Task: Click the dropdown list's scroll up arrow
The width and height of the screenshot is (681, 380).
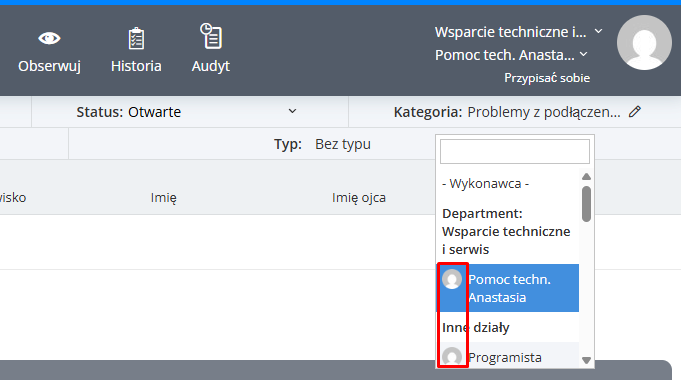Action: (x=586, y=176)
